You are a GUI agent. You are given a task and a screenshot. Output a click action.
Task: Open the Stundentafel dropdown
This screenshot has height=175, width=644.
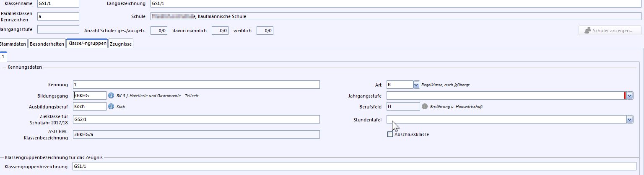[630, 120]
